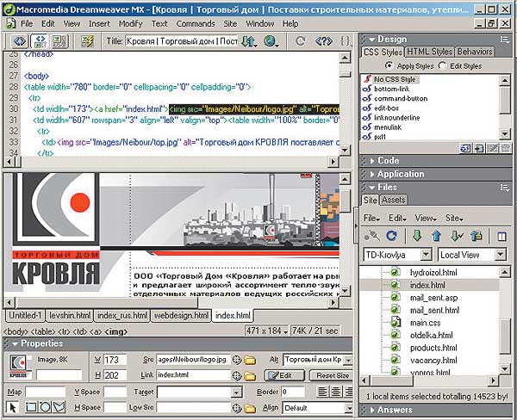Collapse the Design panel group
Screen dimensions: 517x420
coord(372,40)
